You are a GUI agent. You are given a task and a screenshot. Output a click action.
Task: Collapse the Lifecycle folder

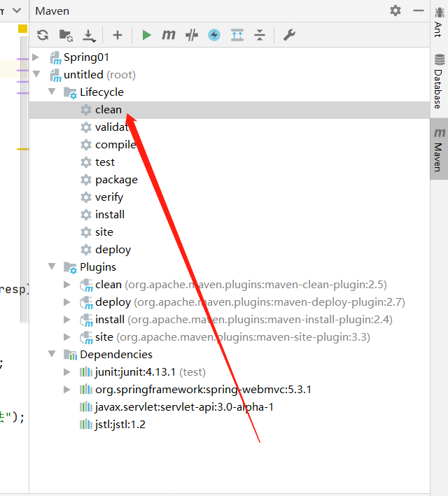(52, 92)
